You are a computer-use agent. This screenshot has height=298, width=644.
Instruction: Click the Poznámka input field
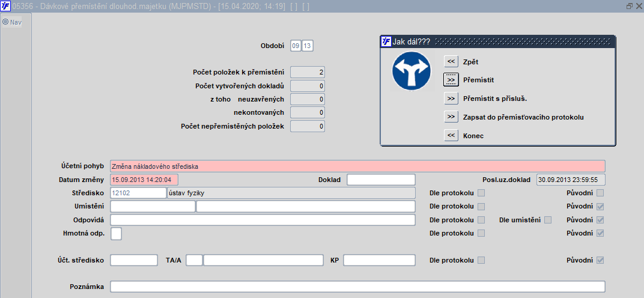pyautogui.click(x=357, y=287)
